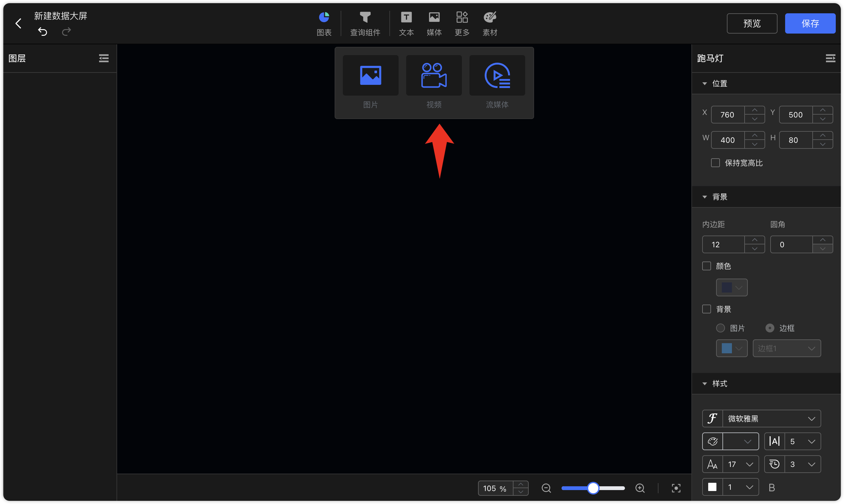The height and width of the screenshot is (504, 844).
Task: Click the 保存 save button
Action: [810, 23]
